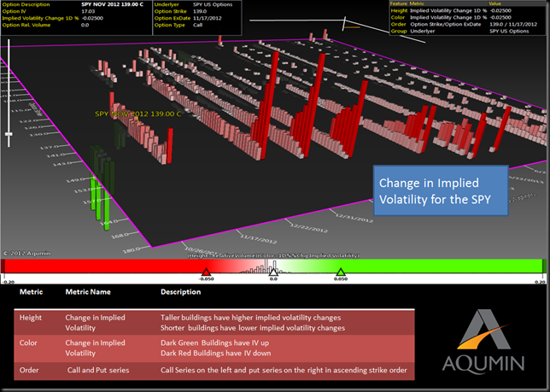Viewport: 550px width, 392px height.
Task: Select the green 0.050 color scale marker
Action: [341, 272]
